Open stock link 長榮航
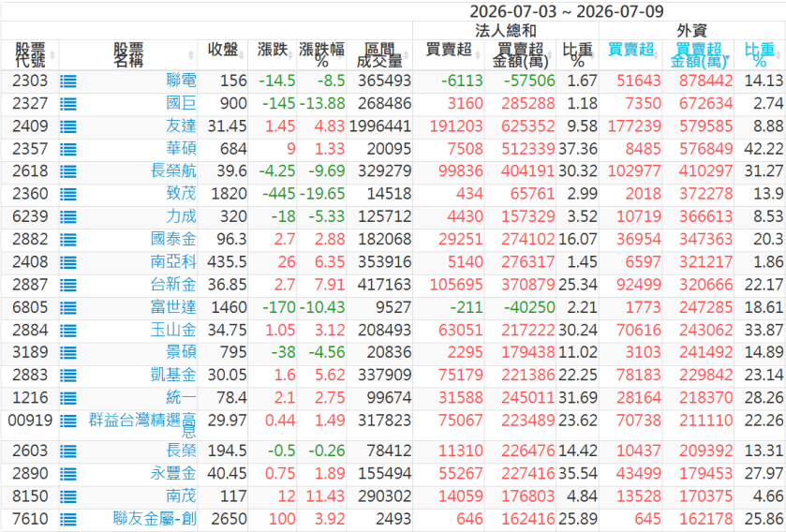Screen dimensions: 786x532 [x=173, y=171]
